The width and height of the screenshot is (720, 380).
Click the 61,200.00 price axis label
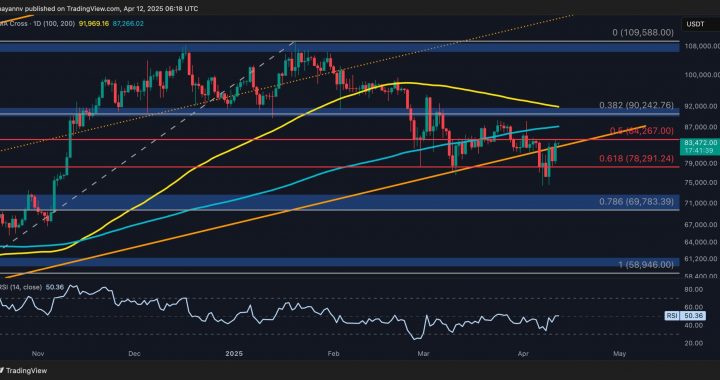700,259
